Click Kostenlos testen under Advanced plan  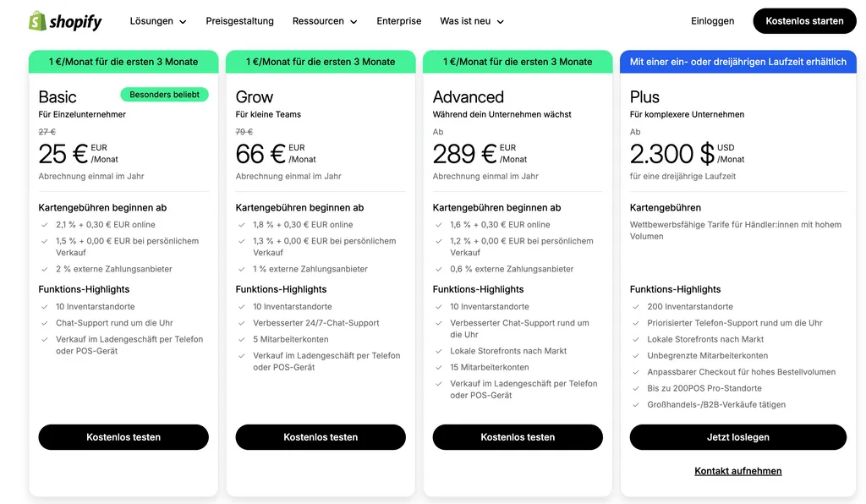[518, 437]
